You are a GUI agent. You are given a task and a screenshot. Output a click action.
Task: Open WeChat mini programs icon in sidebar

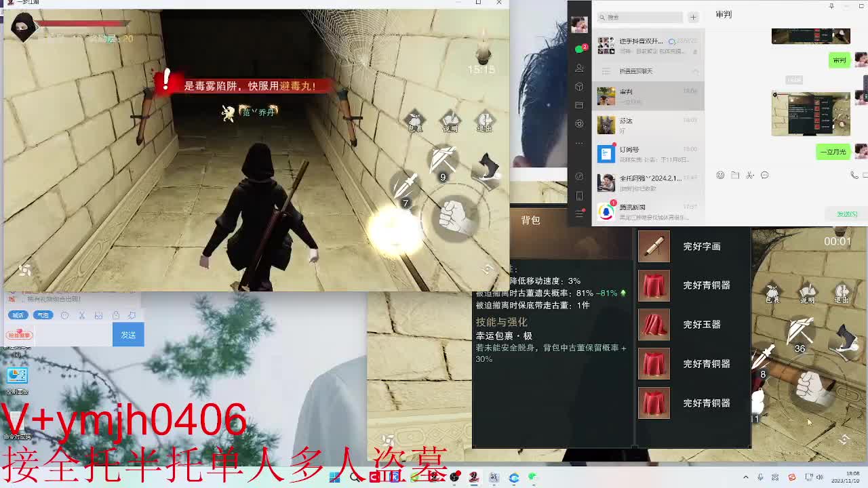(579, 177)
